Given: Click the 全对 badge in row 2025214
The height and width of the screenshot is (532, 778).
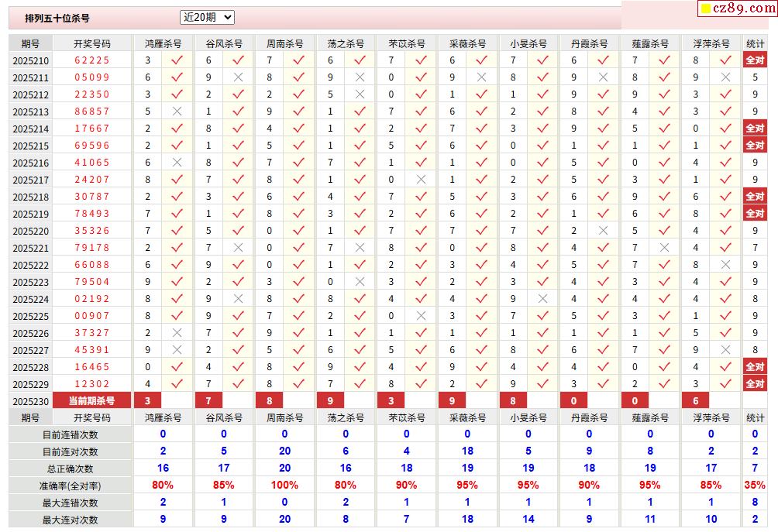Looking at the screenshot, I should coord(756,128).
